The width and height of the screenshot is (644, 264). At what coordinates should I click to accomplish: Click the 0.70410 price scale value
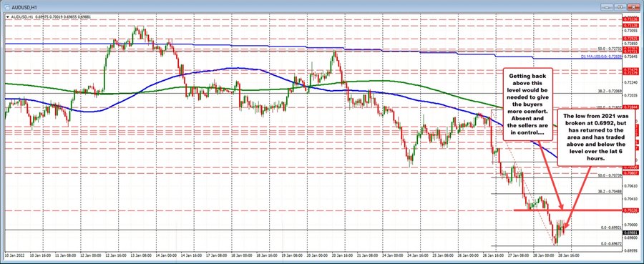pyautogui.click(x=631, y=199)
